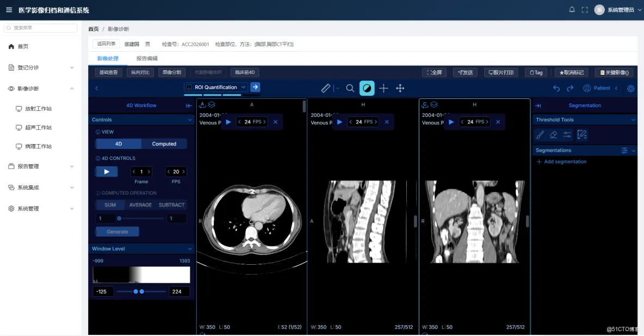Open threshold settings sliders icon
The image size is (644, 336).
(x=567, y=134)
